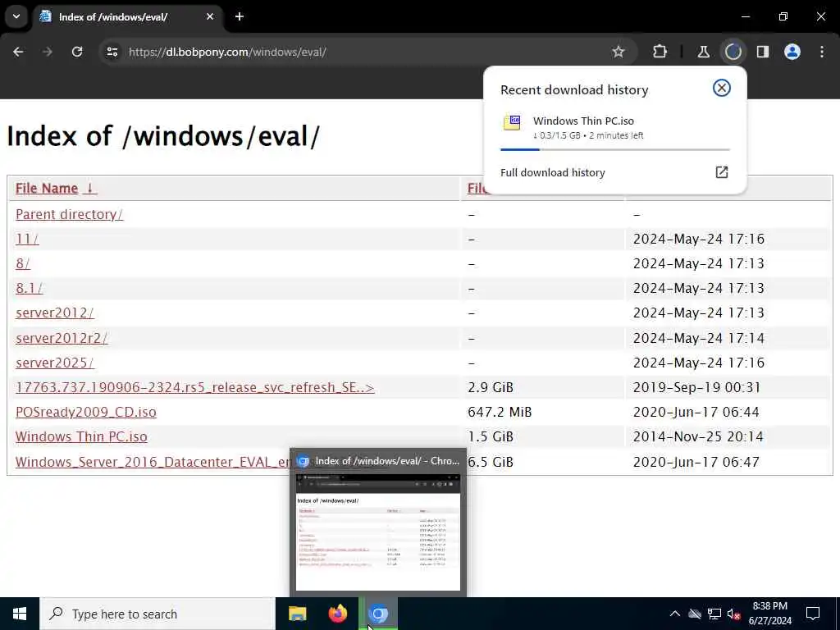Select the Index of /windows/eval/ tab
This screenshot has width=840, height=630.
pyautogui.click(x=127, y=17)
